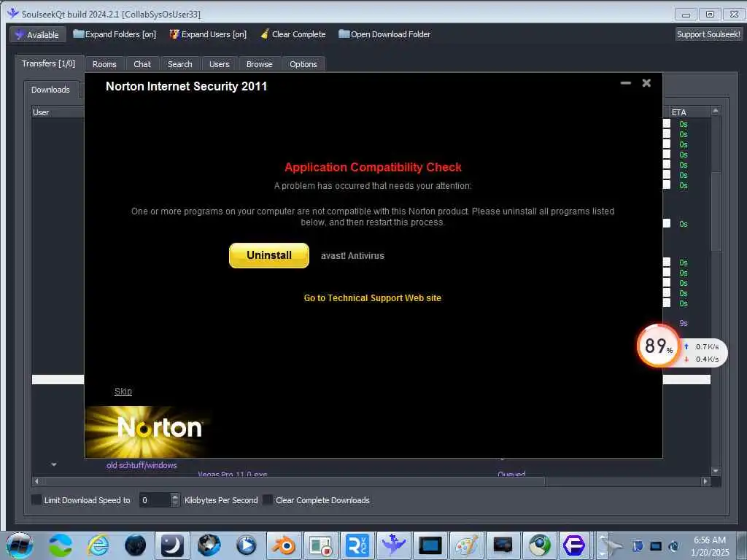Click the download speed limit input field
The height and width of the screenshot is (560, 747).
[155, 500]
